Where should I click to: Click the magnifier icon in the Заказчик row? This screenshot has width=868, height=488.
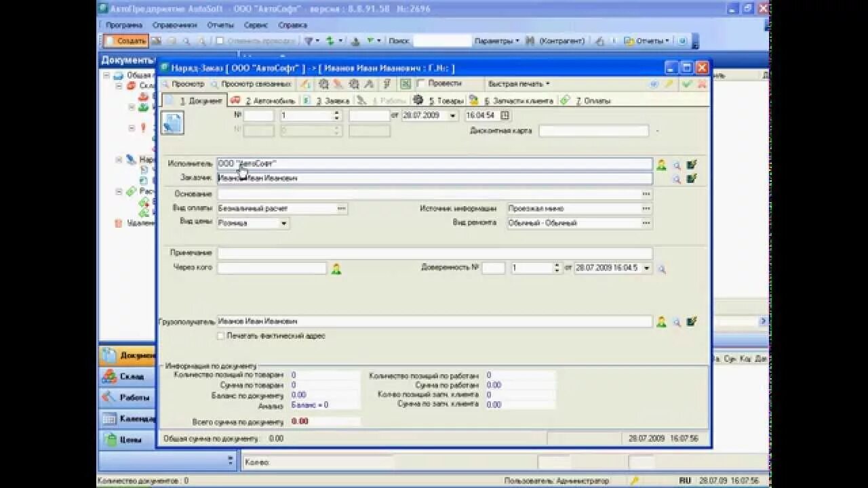tap(677, 179)
